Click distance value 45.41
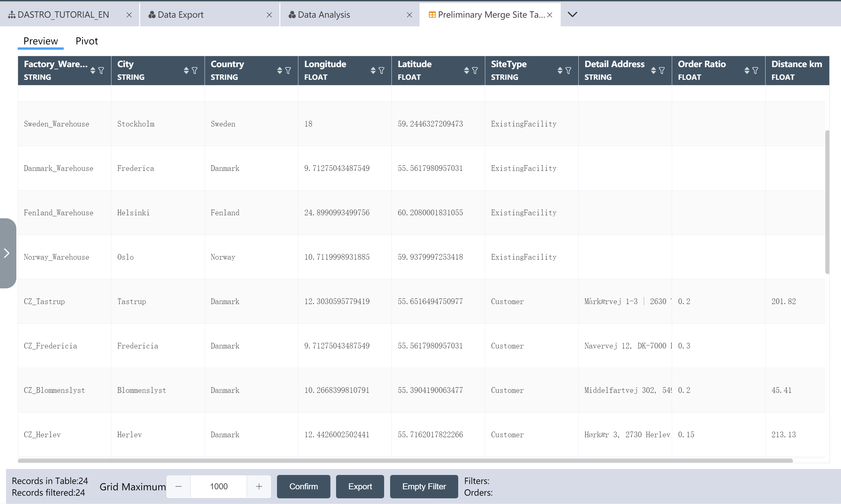 [x=795, y=390]
